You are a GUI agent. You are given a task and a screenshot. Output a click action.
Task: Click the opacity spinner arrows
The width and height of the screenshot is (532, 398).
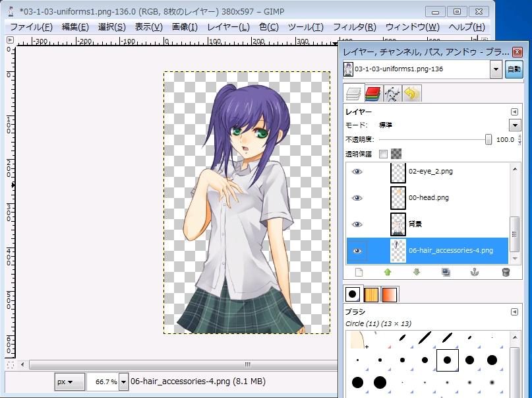point(519,139)
